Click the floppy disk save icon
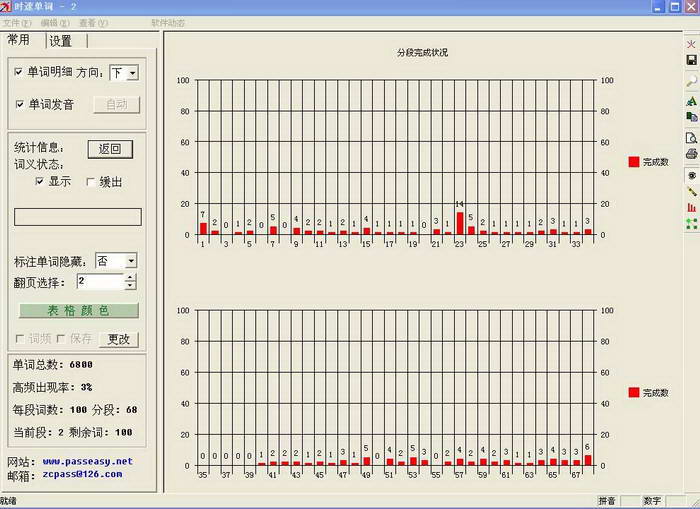Image resolution: width=700 pixels, height=509 pixels. 691,60
